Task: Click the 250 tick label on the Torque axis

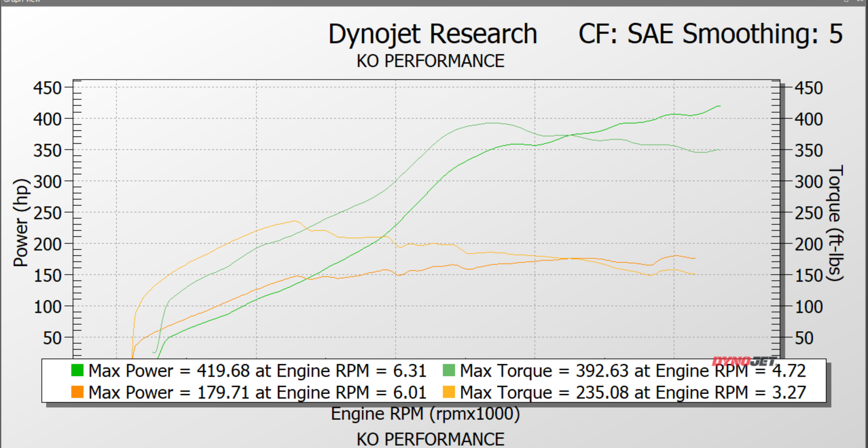Action: coord(809,213)
